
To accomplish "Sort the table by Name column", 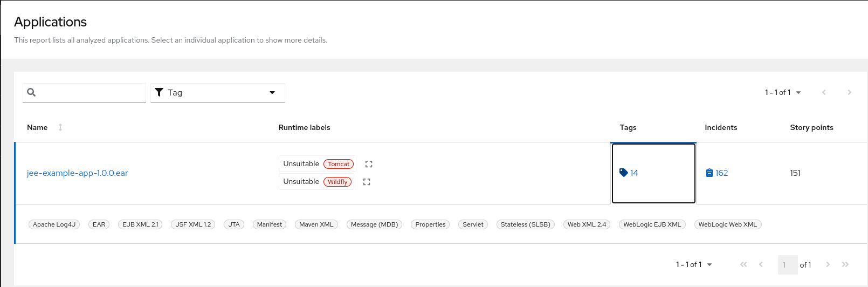I will point(60,127).
